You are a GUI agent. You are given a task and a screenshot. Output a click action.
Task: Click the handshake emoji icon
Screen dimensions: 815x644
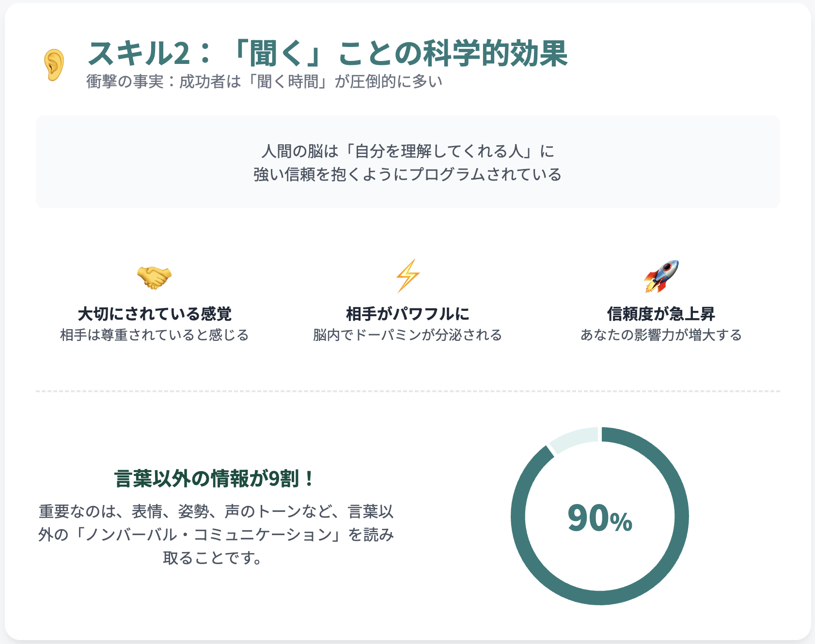[x=154, y=277]
